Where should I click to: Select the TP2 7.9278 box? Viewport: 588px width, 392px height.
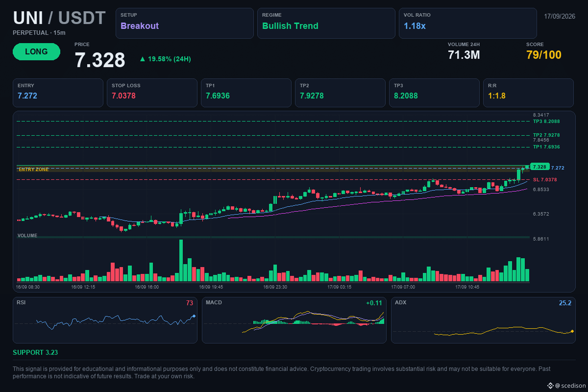click(340, 93)
